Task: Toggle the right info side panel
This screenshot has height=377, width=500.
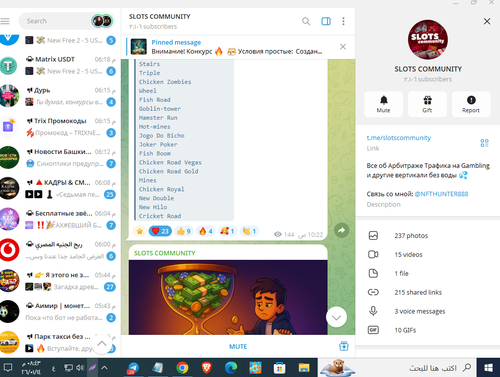Action: click(326, 21)
